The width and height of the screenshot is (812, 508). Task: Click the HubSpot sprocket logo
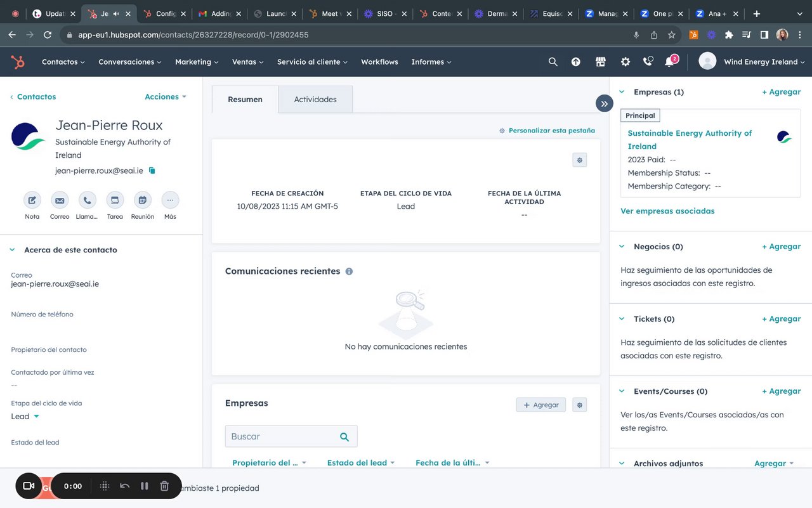point(18,62)
